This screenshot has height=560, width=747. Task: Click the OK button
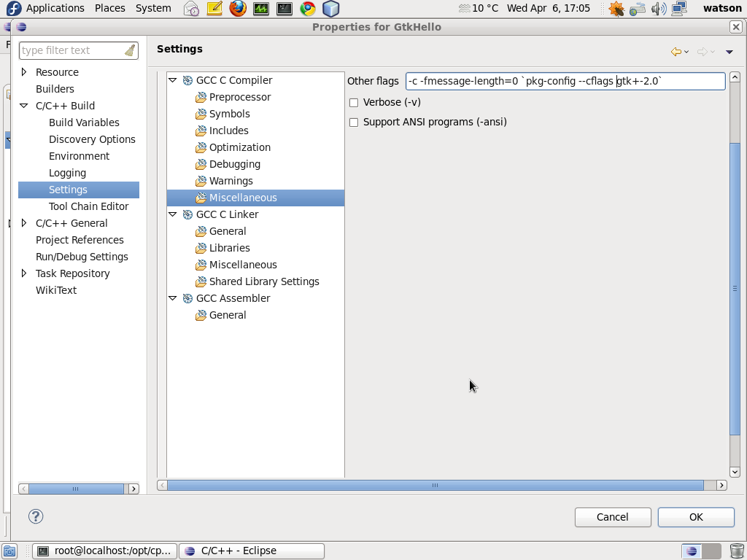pyautogui.click(x=696, y=517)
